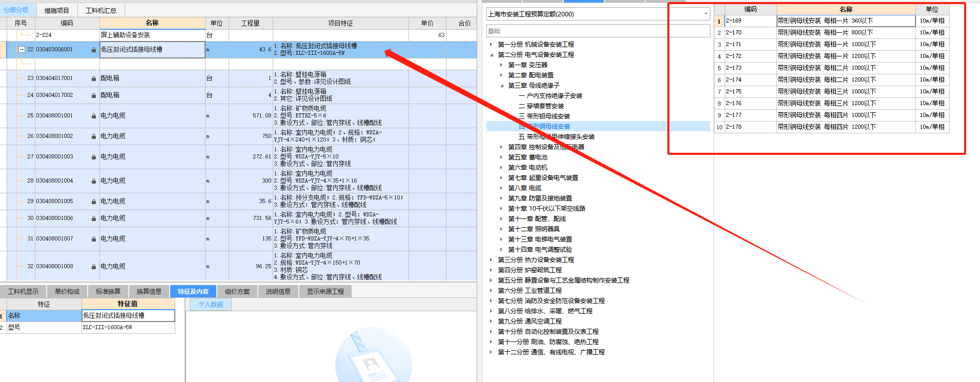Open the 说明信息 tab
This screenshot has width=980, height=382.
pyautogui.click(x=278, y=291)
